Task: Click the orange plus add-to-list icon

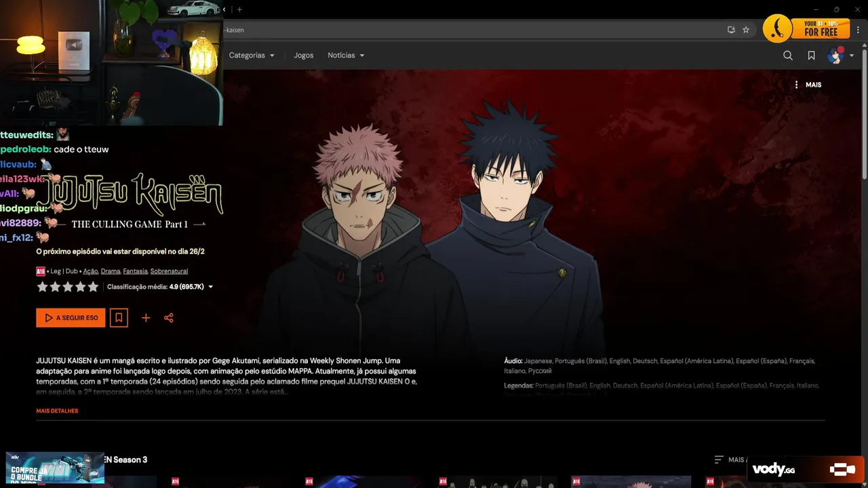Action: click(x=146, y=318)
